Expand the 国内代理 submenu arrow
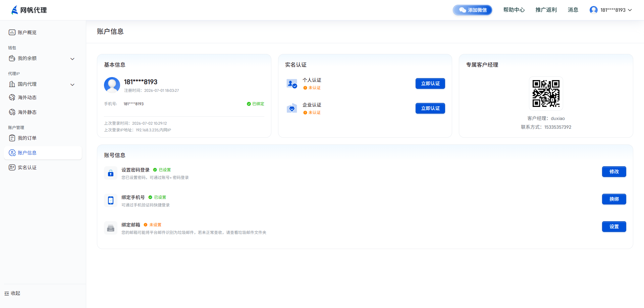Screen dimensions: 644x308 pyautogui.click(x=72, y=85)
